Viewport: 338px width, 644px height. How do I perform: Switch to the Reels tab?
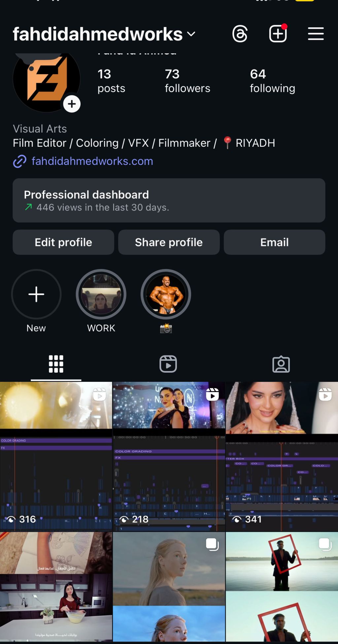click(x=168, y=364)
